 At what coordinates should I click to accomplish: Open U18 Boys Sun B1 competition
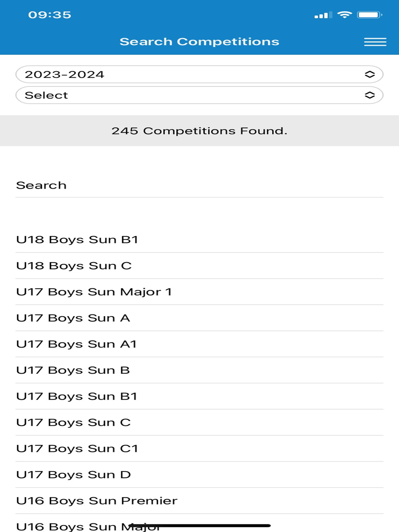tap(77, 240)
